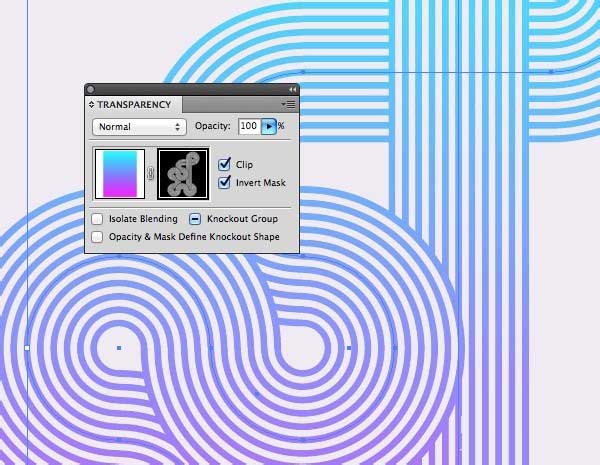Enable Opacity & Mask Define Knockout Shape
This screenshot has height=465, width=600.
pos(97,237)
